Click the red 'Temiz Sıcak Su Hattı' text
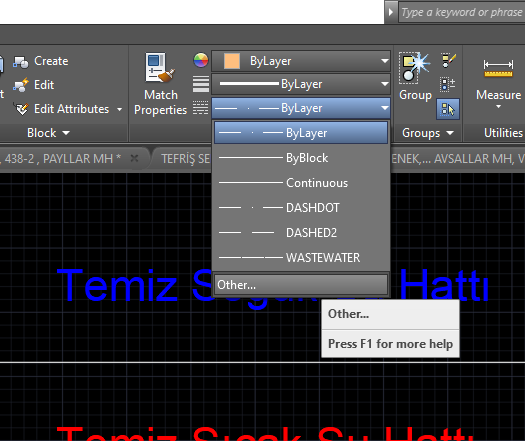Screen dimensions: 525x441 266,434
